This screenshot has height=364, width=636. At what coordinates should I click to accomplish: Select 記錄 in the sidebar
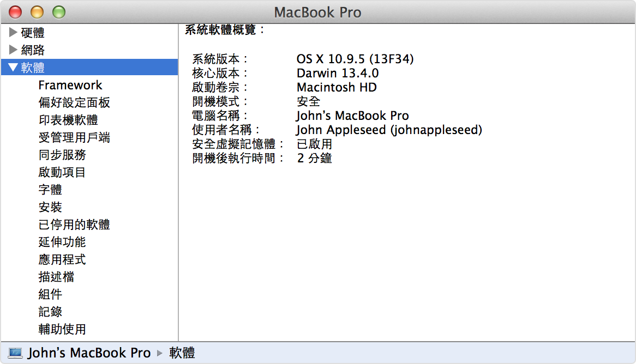[x=50, y=312]
